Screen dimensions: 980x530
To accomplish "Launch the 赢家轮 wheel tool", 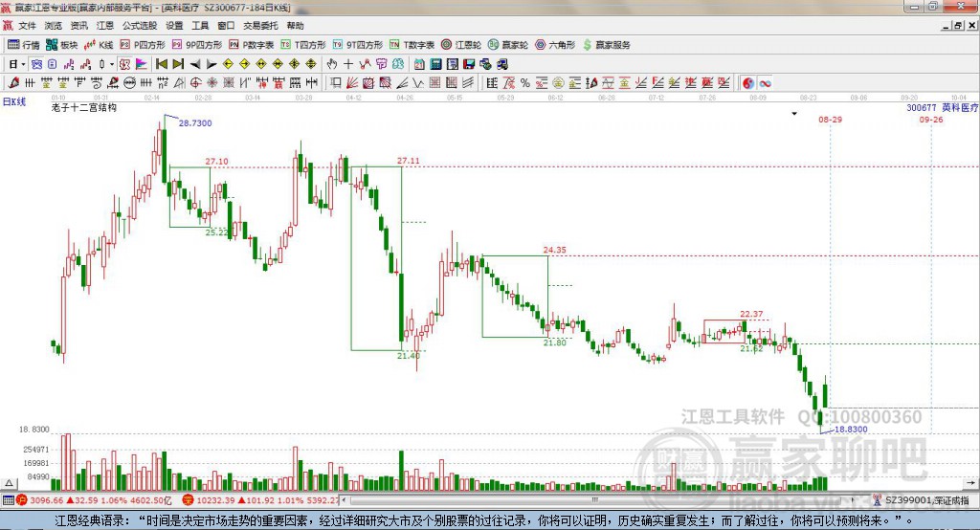I will click(x=508, y=45).
